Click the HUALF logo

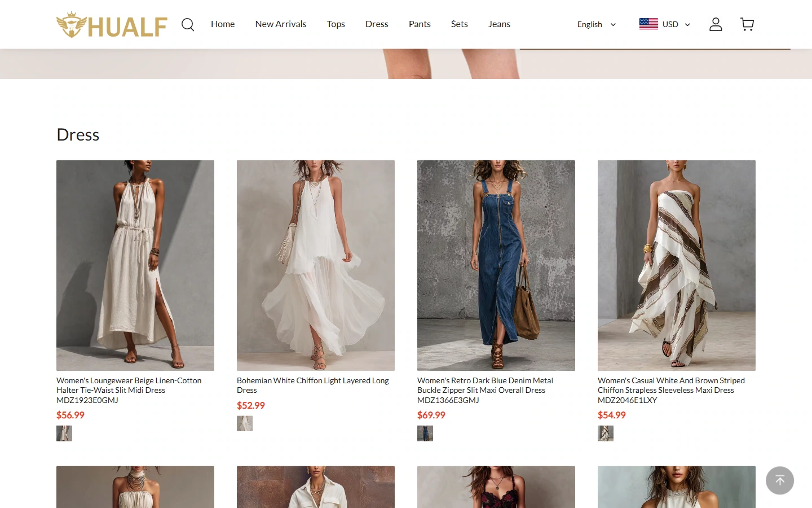coord(112,25)
